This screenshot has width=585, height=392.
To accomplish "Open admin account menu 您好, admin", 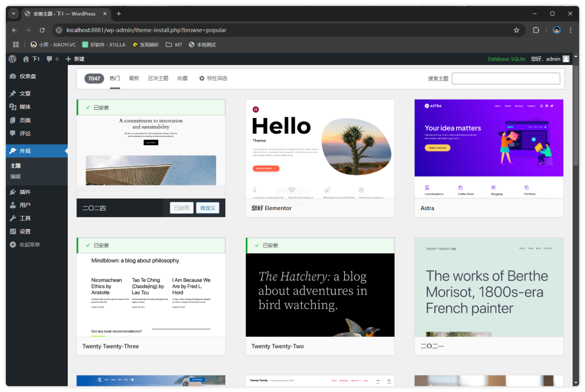I will click(x=550, y=59).
